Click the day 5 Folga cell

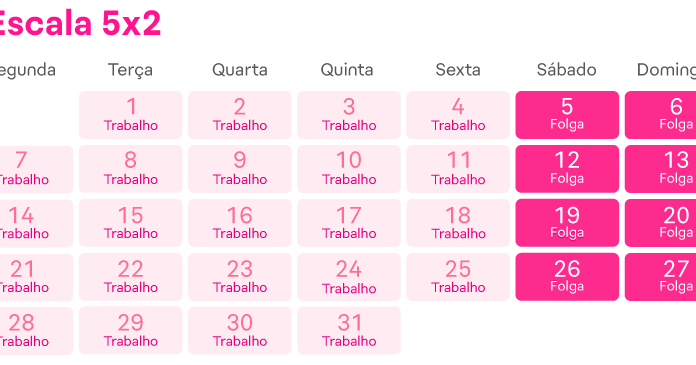click(567, 115)
